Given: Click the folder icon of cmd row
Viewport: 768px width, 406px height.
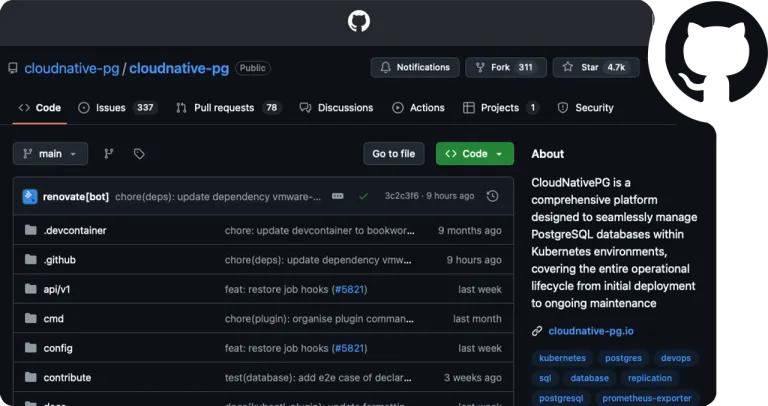Looking at the screenshot, I should pyautogui.click(x=31, y=318).
